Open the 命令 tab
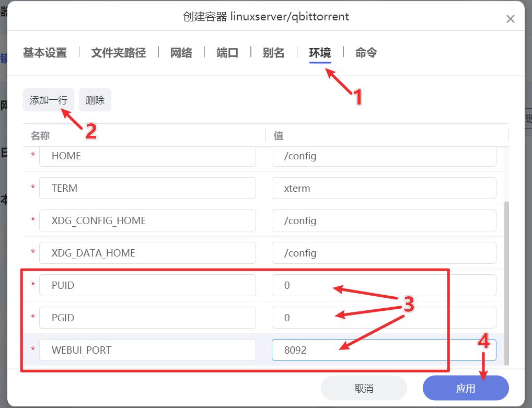532x408 pixels. pyautogui.click(x=365, y=52)
